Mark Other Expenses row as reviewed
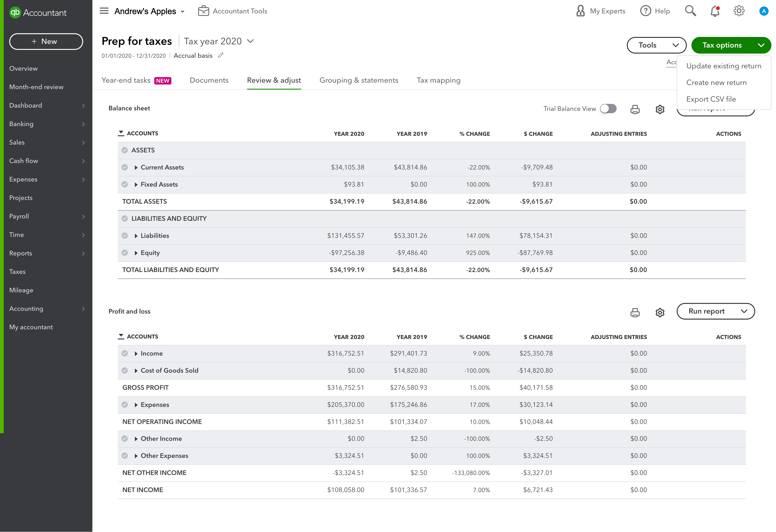Screen dimensions: 776x532 click(124, 456)
